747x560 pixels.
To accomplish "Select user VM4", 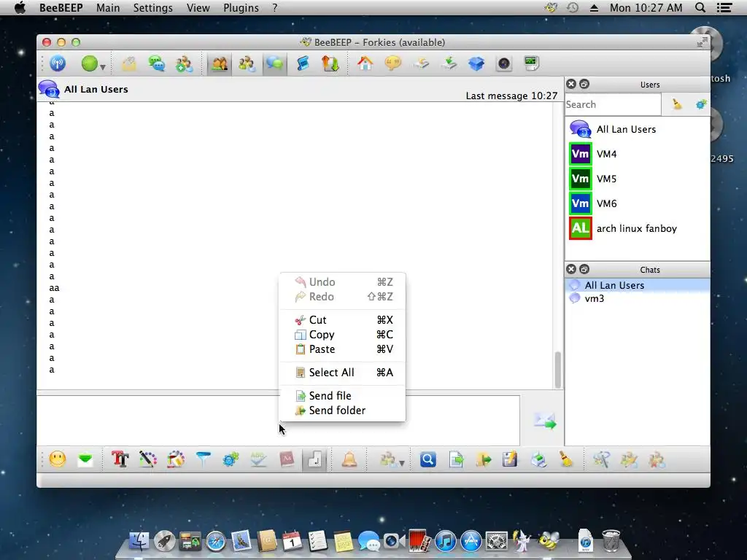I will (638, 154).
